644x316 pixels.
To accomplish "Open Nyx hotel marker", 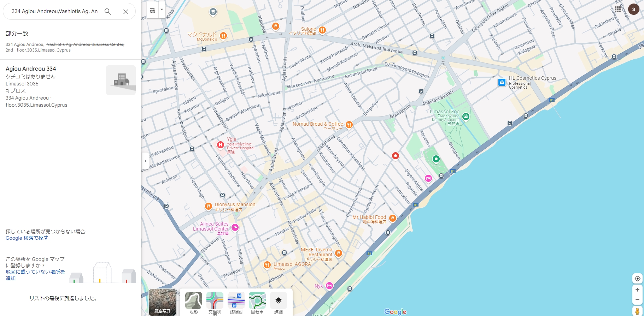I will (x=329, y=286).
